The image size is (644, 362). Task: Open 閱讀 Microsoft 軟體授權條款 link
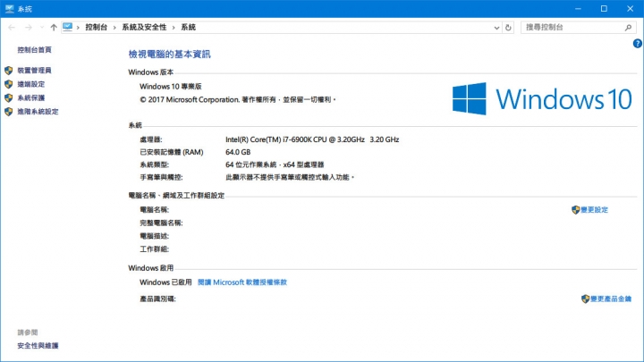click(x=242, y=282)
